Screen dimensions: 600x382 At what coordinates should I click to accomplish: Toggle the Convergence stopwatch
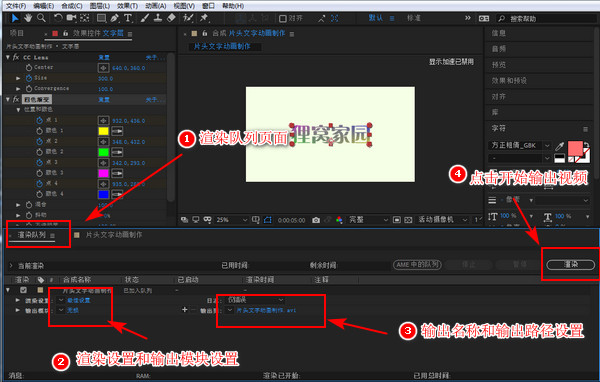[29, 88]
